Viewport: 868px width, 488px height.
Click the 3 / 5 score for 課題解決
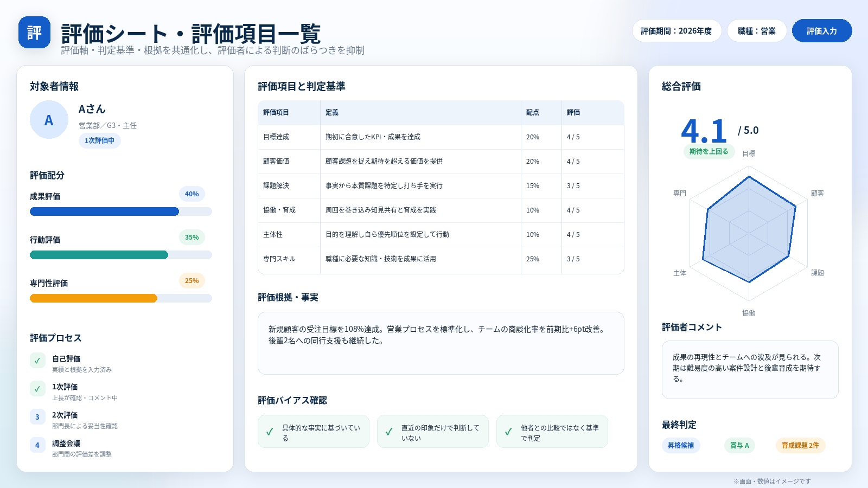(x=573, y=186)
